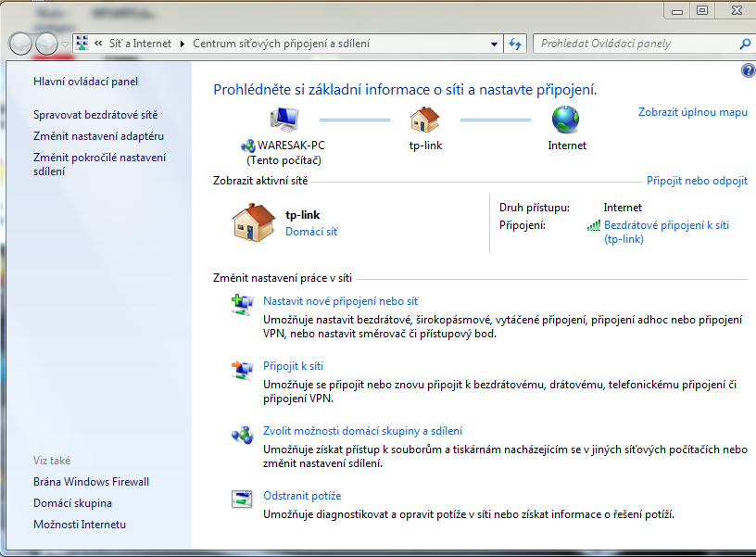
Task: Click Připojit nebo odpojit link
Action: tap(697, 181)
